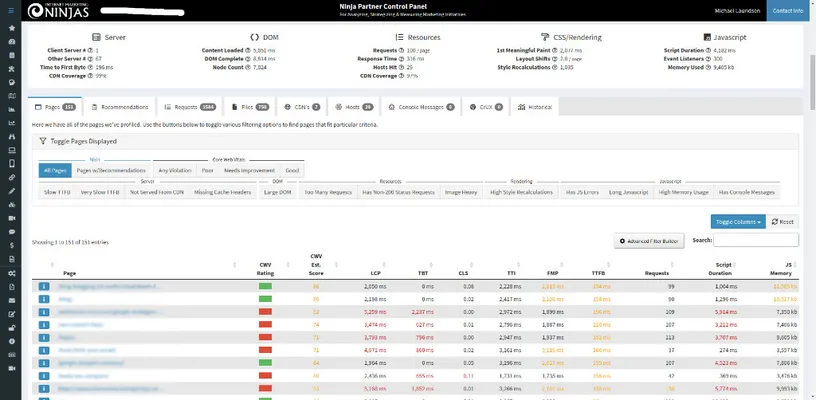Viewport: 816px width, 400px height.
Task: Click the help icon beside 1st Meaningful Paint
Action: pyautogui.click(x=555, y=49)
